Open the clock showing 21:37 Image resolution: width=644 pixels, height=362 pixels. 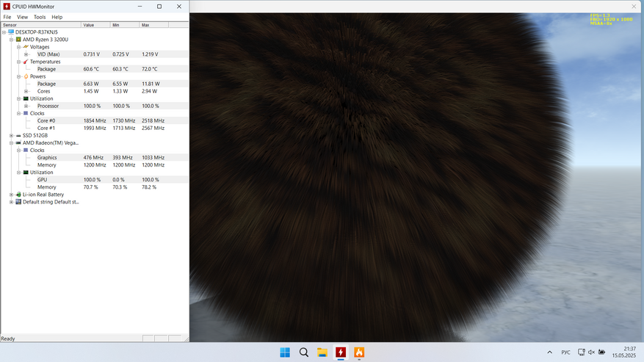coord(624,352)
